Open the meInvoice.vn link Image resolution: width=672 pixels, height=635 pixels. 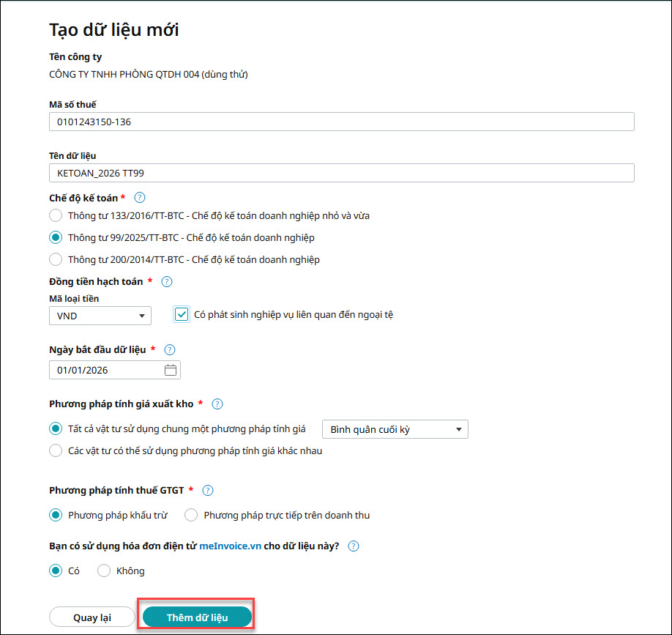point(230,546)
